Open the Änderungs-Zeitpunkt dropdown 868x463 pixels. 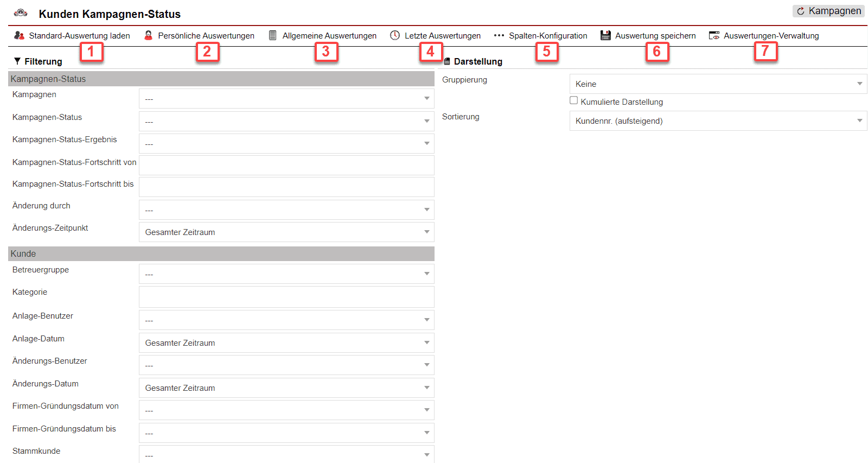click(x=286, y=232)
